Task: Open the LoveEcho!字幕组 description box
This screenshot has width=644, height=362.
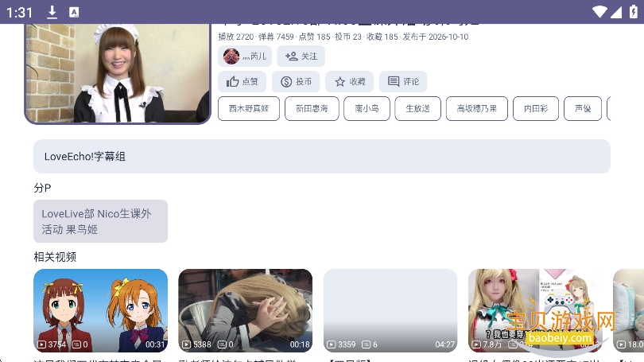Action: point(321,157)
